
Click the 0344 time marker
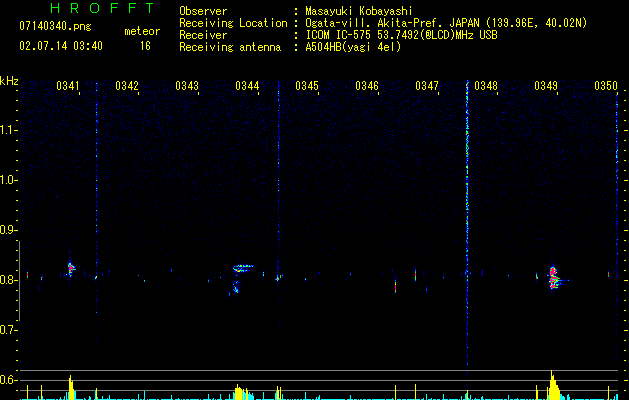[x=247, y=86]
